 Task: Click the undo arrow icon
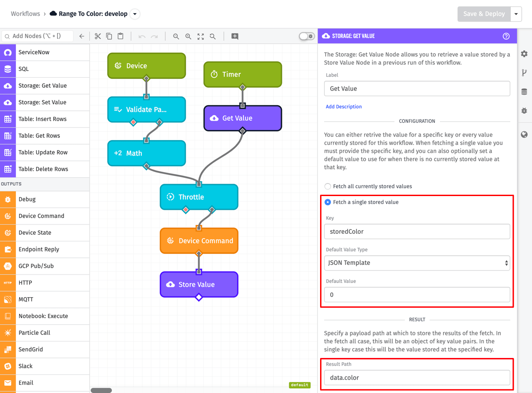click(142, 36)
